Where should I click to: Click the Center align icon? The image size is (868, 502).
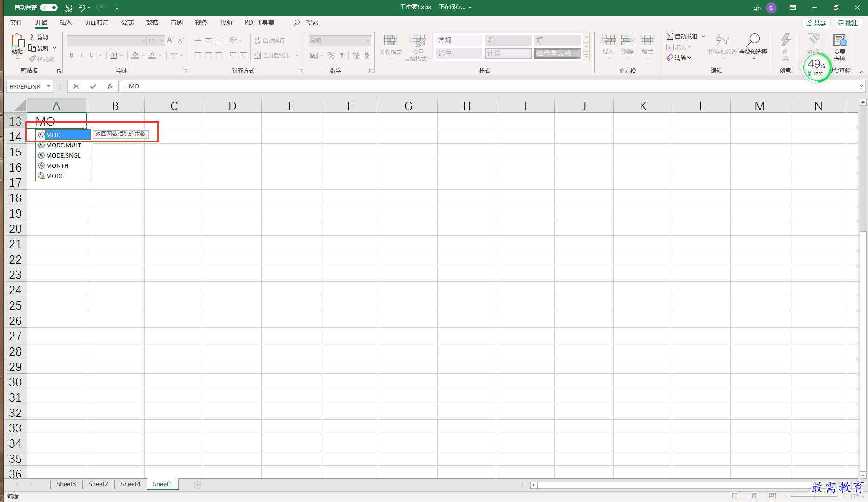pyautogui.click(x=208, y=55)
